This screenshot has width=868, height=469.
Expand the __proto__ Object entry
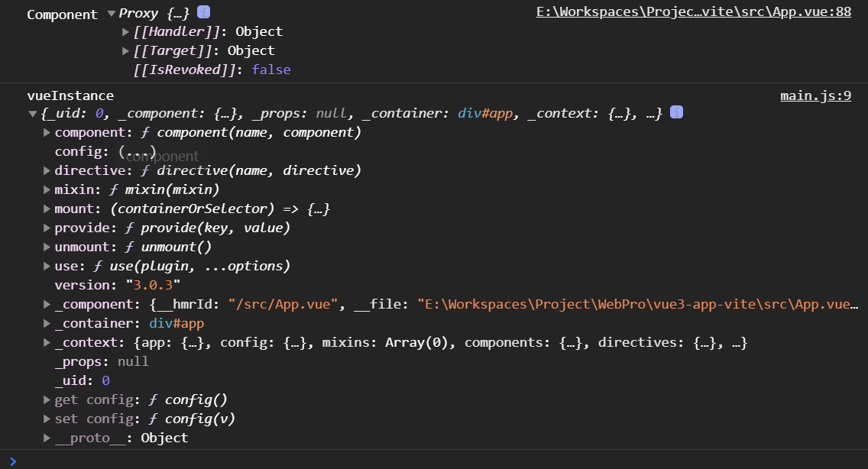(47, 438)
